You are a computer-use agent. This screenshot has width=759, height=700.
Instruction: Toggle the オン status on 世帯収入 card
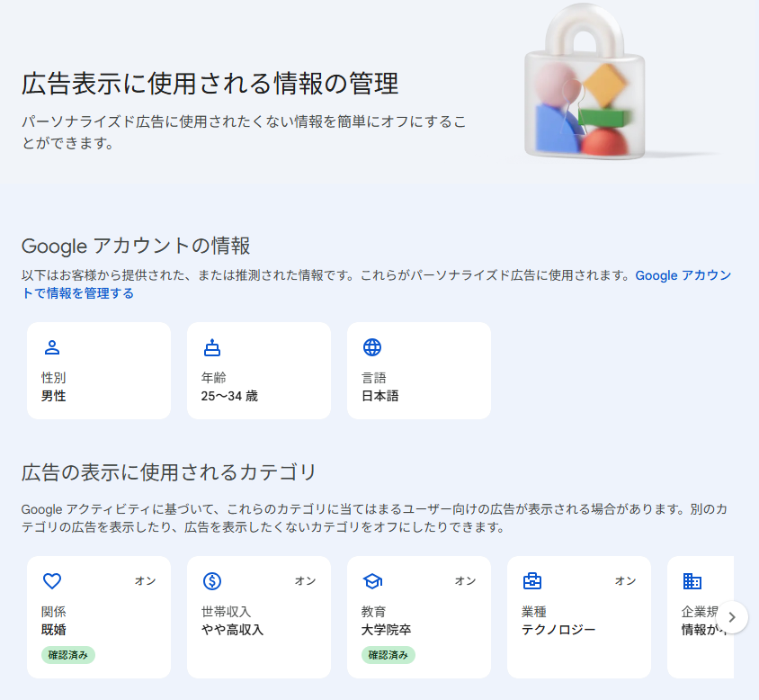pos(305,581)
